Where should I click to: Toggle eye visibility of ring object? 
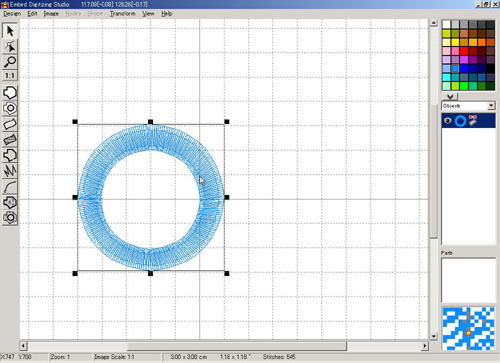tap(448, 121)
